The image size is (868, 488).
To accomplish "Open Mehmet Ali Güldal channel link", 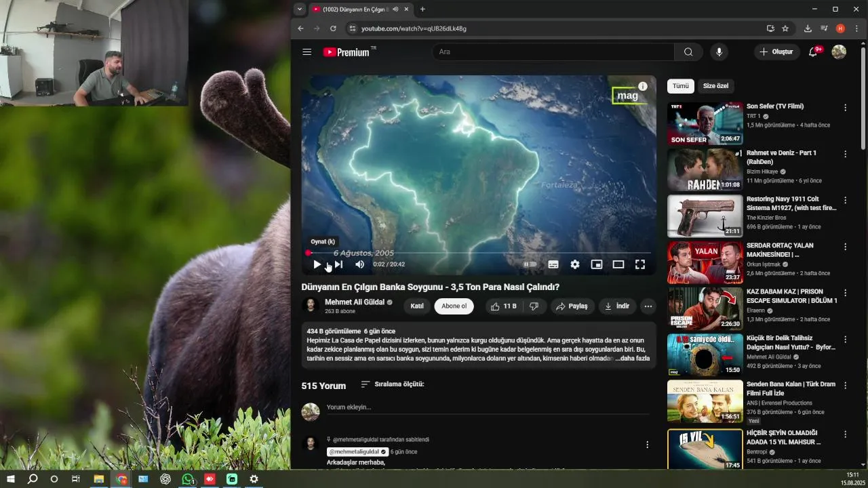I will pos(355,302).
